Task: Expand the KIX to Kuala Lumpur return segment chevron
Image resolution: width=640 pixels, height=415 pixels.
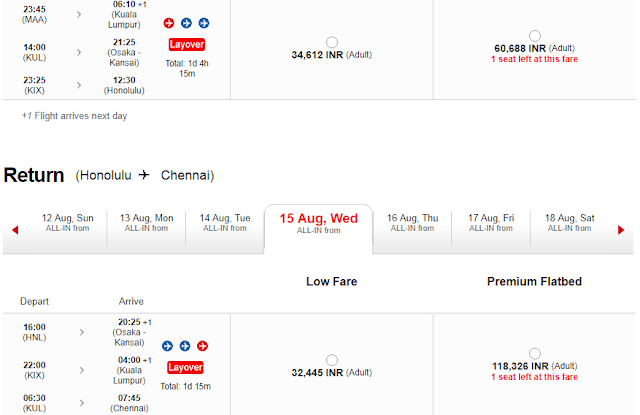Action: 82,370
